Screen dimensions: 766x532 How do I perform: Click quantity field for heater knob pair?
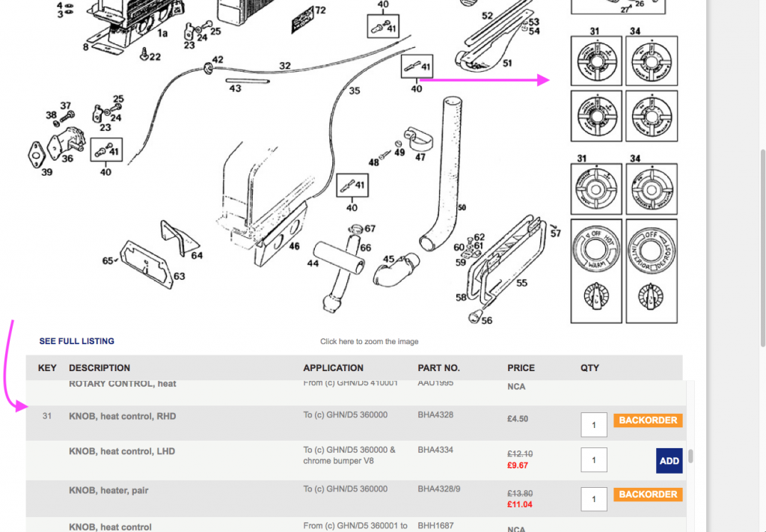coord(593,499)
